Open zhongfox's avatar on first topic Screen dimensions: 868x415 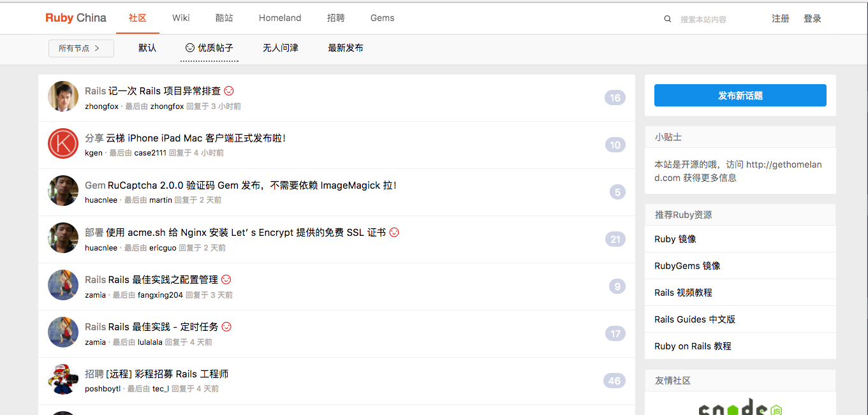pos(63,96)
